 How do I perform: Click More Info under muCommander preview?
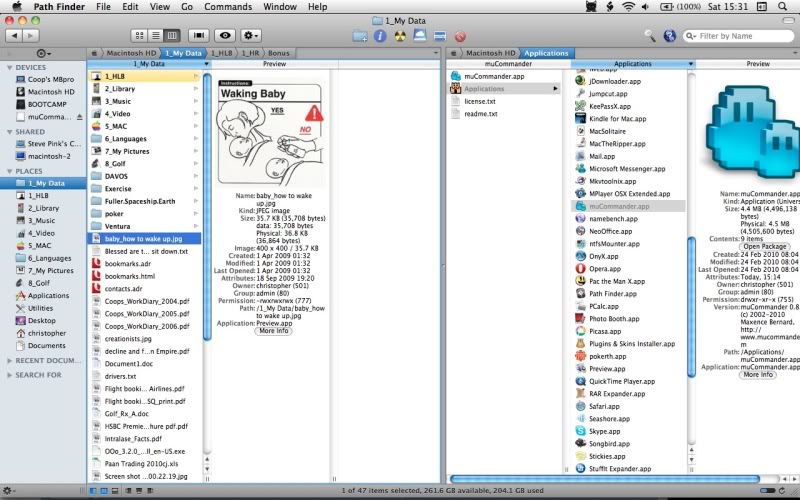[x=758, y=374]
